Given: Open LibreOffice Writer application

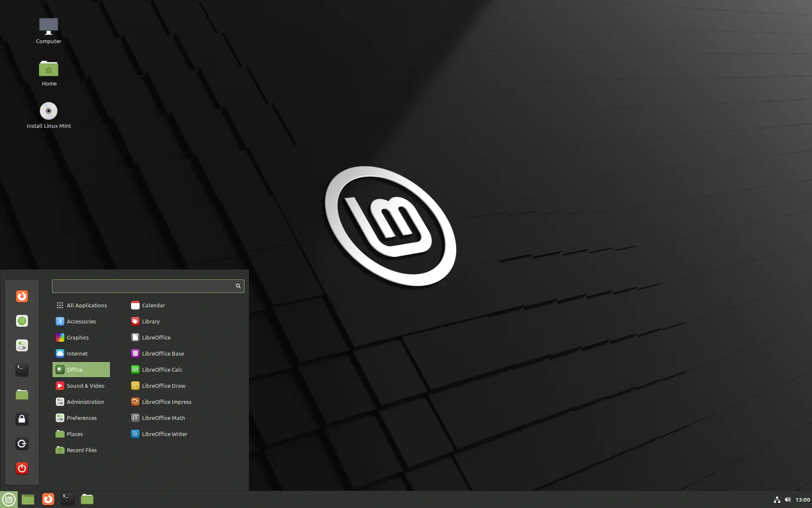Looking at the screenshot, I should [164, 433].
